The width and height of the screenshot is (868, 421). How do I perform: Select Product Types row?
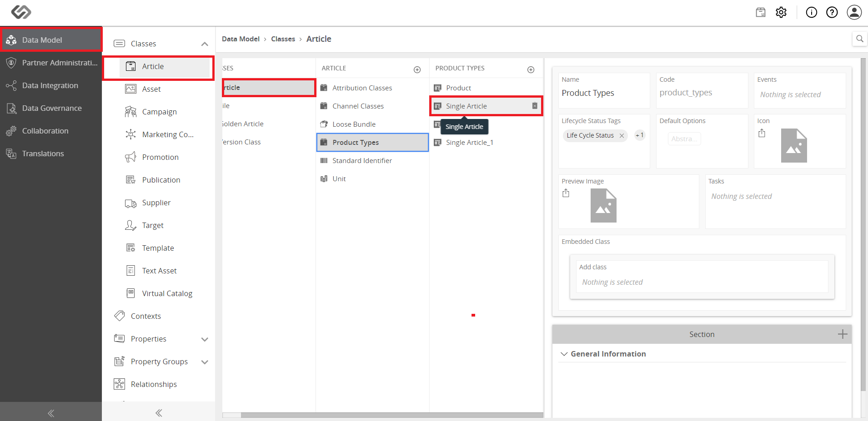point(372,142)
